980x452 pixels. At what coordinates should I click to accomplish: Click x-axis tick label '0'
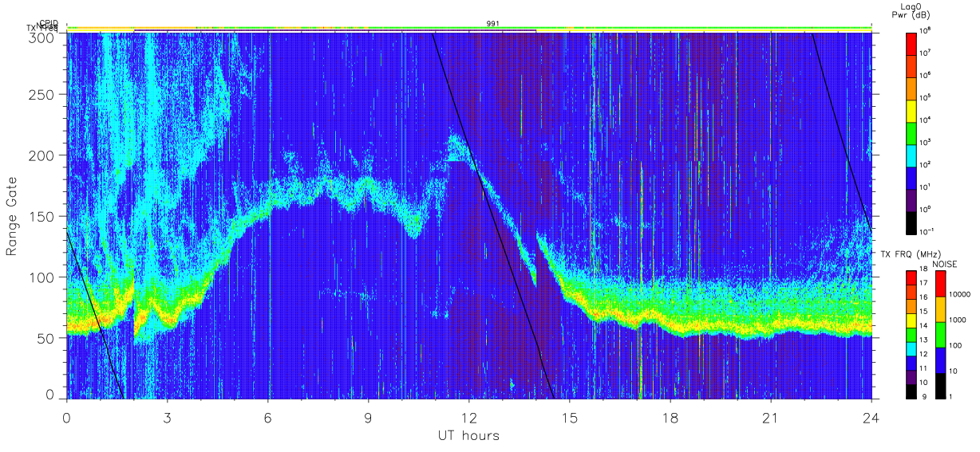coord(66,418)
